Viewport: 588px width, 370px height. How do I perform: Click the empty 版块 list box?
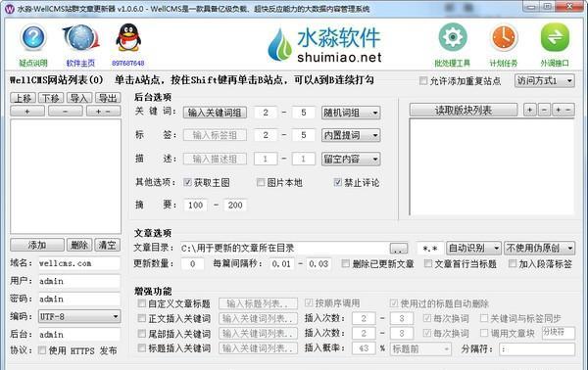(x=492, y=167)
